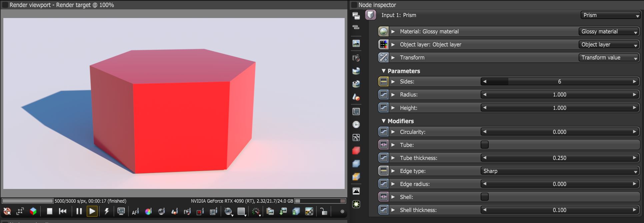This screenshot has width=644, height=223.
Task: Click the material picker tool icon
Action: pos(174,211)
